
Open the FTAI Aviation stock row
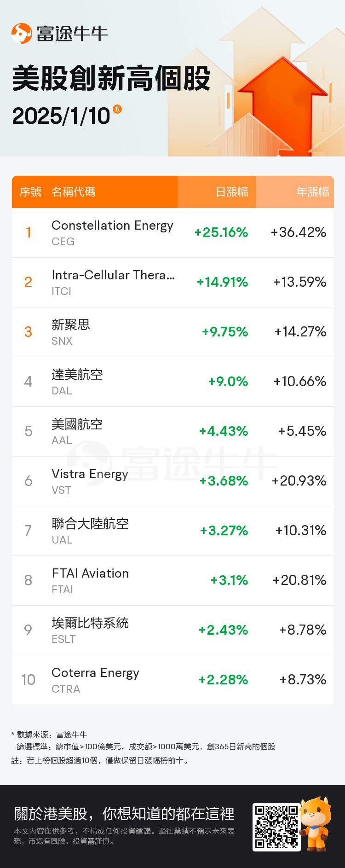[x=173, y=581]
